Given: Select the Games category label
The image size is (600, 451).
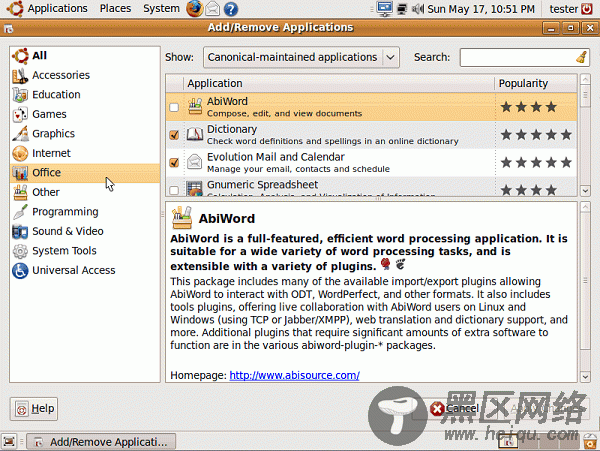Looking at the screenshot, I should click(49, 114).
